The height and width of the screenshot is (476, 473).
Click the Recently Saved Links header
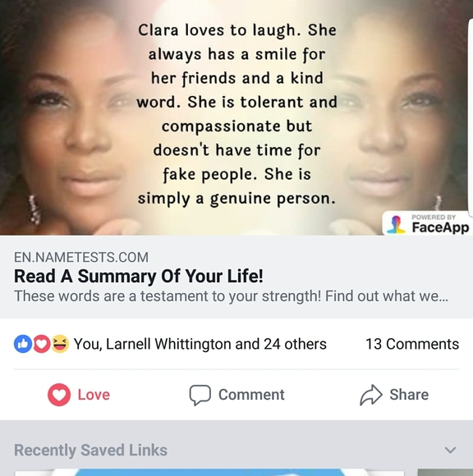click(90, 450)
